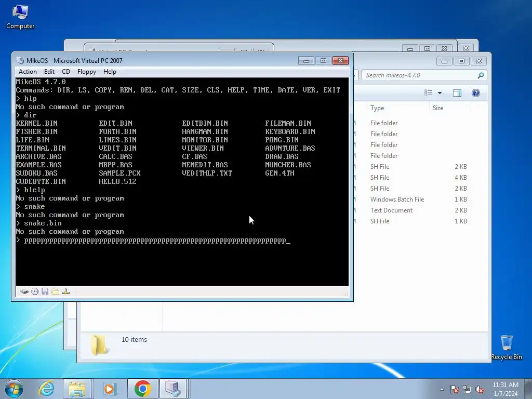The height and width of the screenshot is (399, 532).
Task: Click the folder icon in details pane
Action: click(x=99, y=345)
